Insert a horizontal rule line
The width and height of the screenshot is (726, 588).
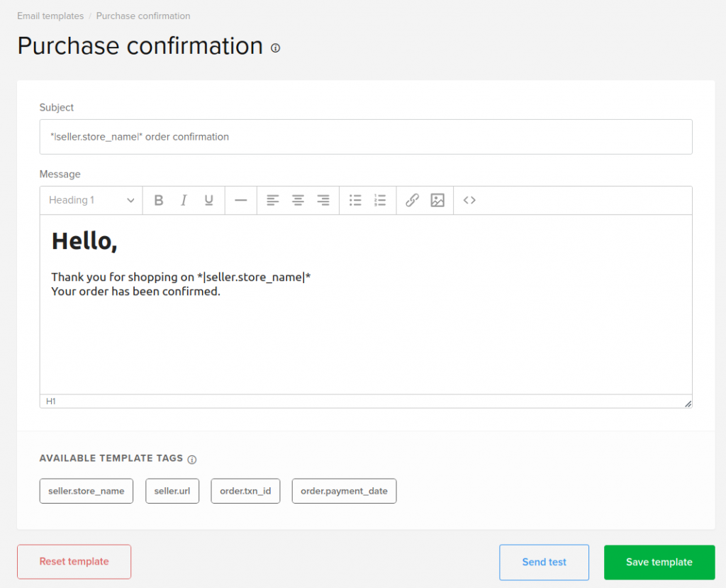pyautogui.click(x=241, y=201)
